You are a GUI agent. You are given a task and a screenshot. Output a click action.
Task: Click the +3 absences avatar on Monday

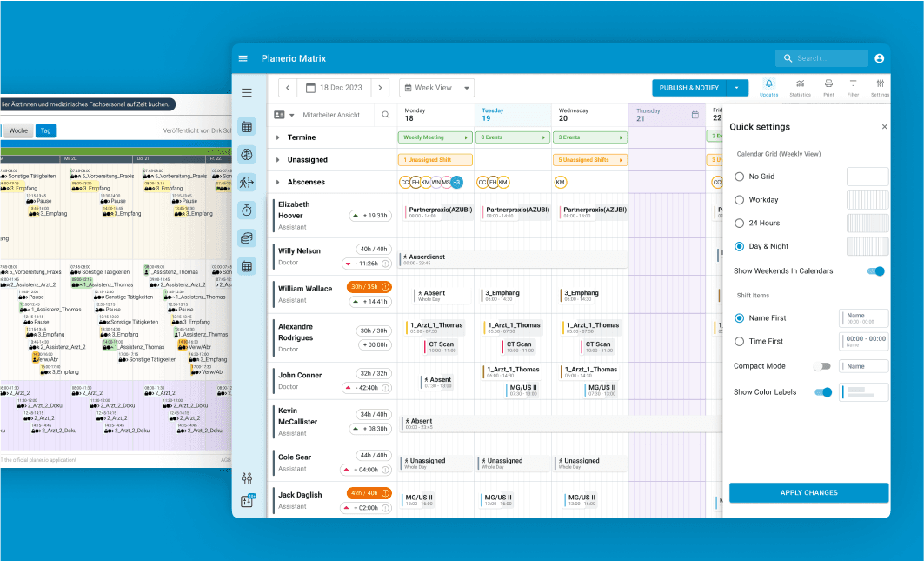tap(456, 183)
